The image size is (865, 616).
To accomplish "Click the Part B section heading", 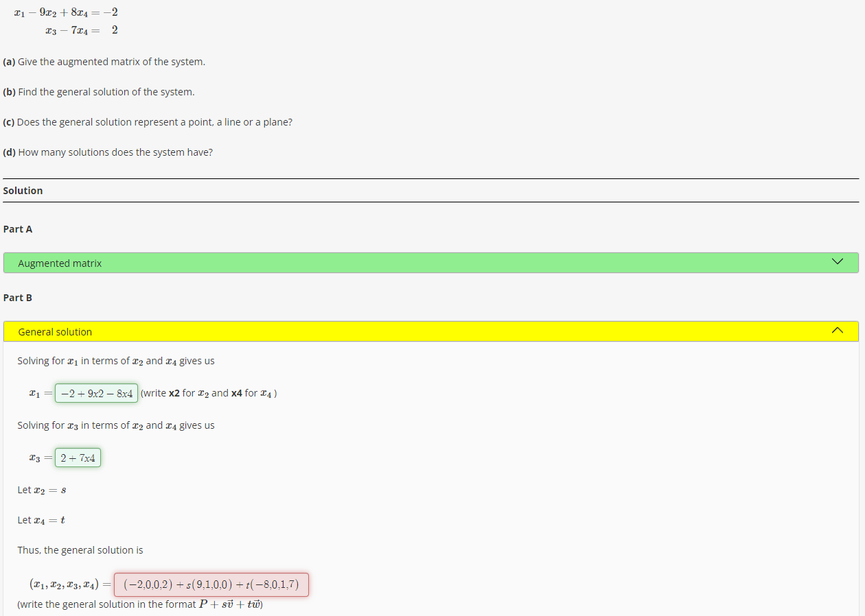I will [x=17, y=297].
